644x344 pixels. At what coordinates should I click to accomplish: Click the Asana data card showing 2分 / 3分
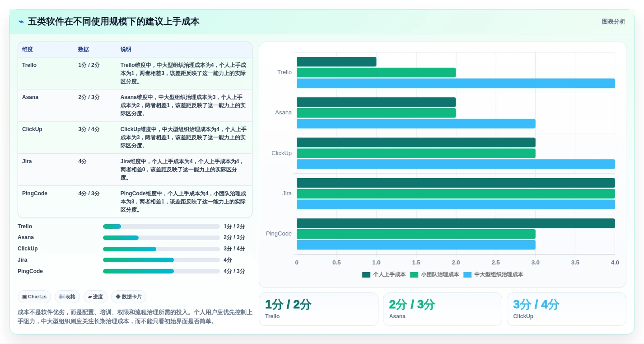pos(443,309)
